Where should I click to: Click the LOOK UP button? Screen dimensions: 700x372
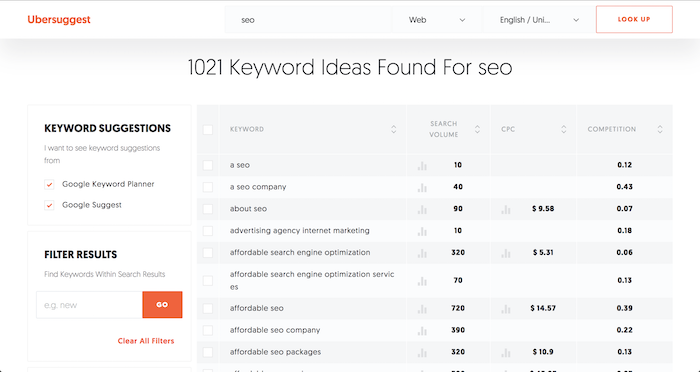click(634, 19)
